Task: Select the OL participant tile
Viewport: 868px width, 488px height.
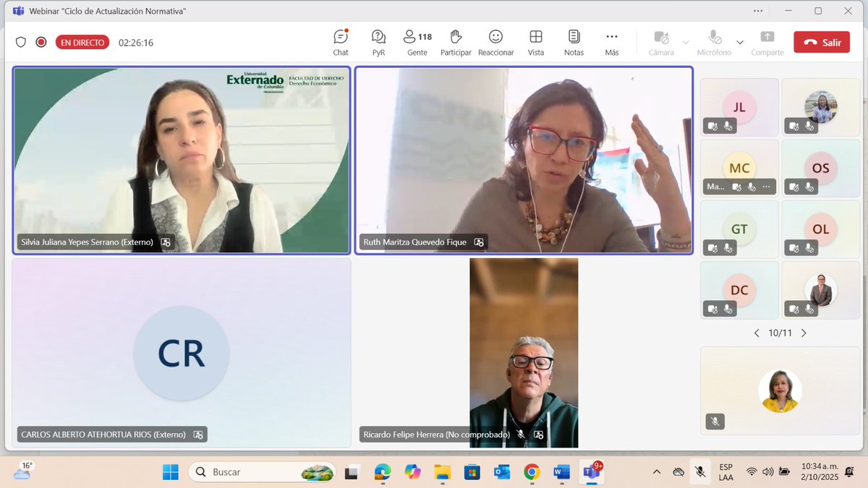Action: [x=820, y=228]
